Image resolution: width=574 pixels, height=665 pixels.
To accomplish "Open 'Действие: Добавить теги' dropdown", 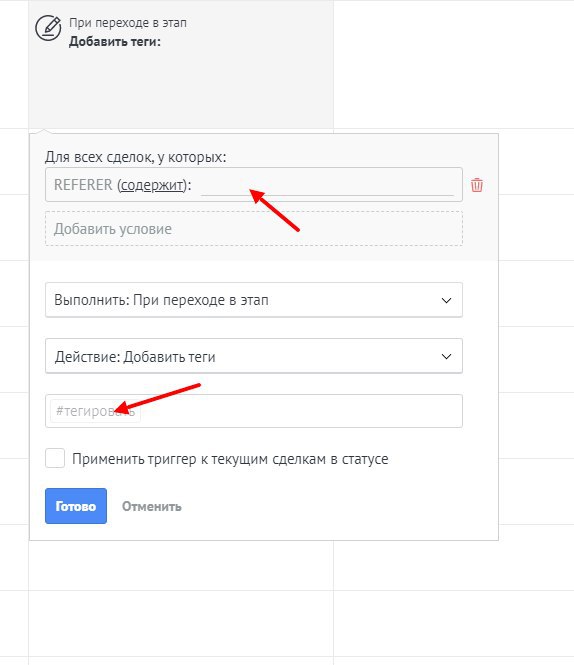I will click(254, 356).
